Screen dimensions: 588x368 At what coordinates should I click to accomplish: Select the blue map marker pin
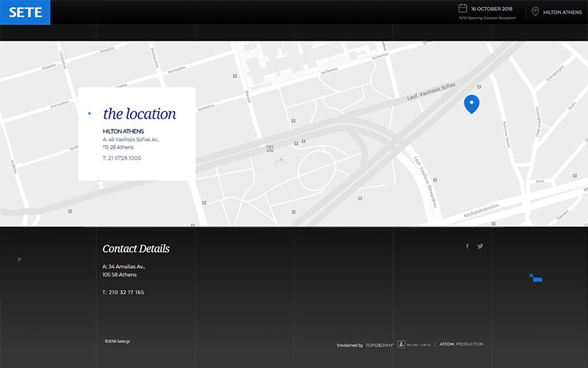[x=472, y=104]
